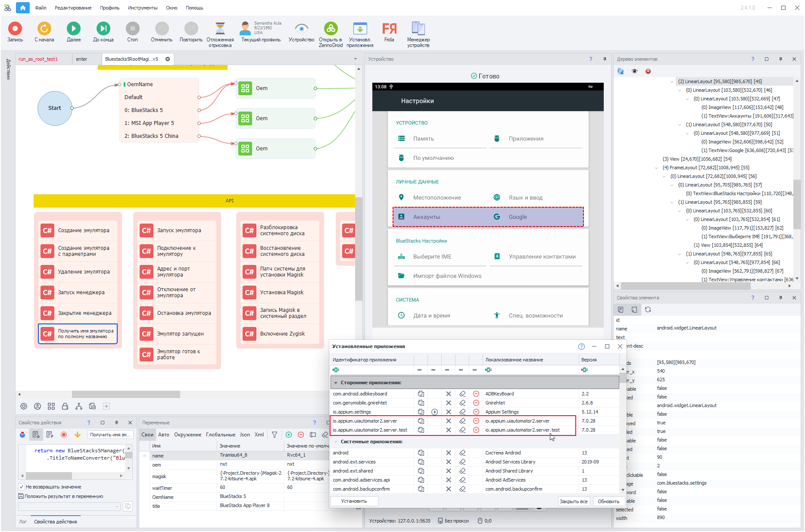Click the variables filter funnel icon
The height and width of the screenshot is (532, 805).
pos(275,435)
